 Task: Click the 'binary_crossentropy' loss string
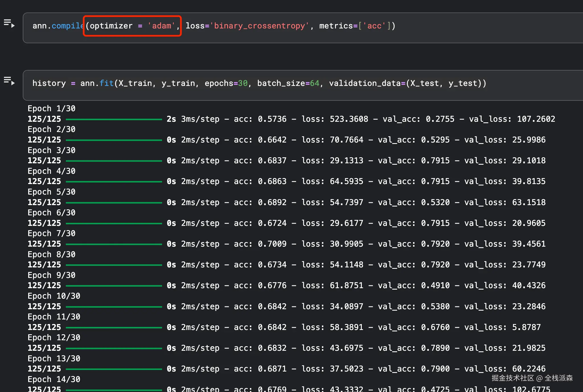click(x=259, y=26)
